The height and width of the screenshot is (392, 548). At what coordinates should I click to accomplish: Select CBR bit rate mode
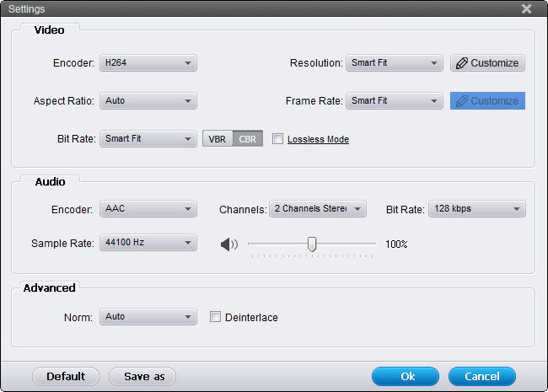pos(248,139)
